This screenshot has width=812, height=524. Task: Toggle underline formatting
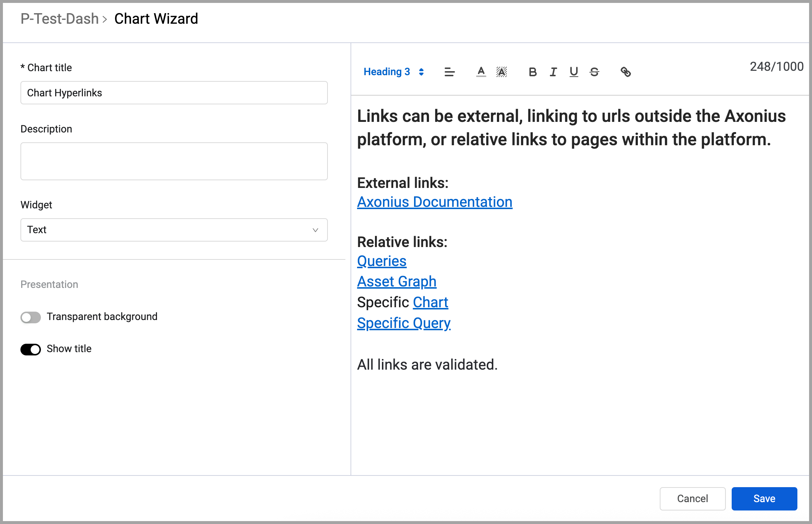pyautogui.click(x=574, y=72)
